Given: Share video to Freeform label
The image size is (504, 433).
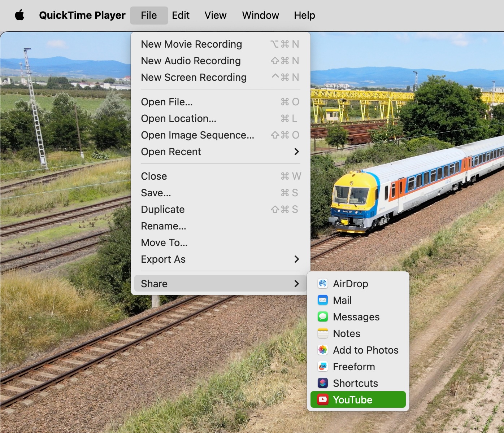Looking at the screenshot, I should (x=354, y=367).
